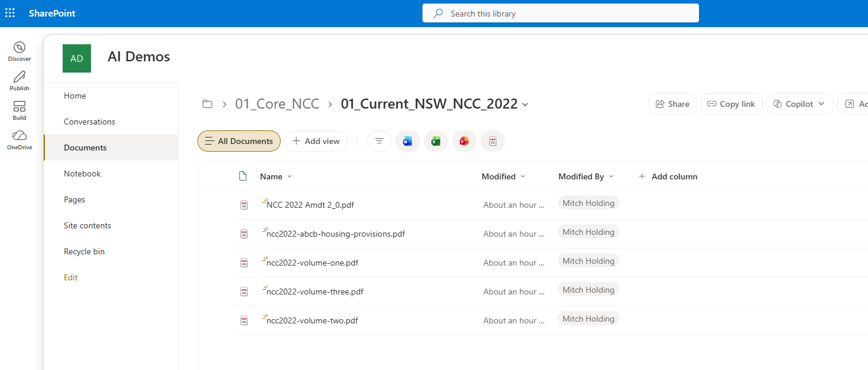Click PDF icon for ncc2022-volume-three.pdf
868x370 pixels.
pos(244,292)
